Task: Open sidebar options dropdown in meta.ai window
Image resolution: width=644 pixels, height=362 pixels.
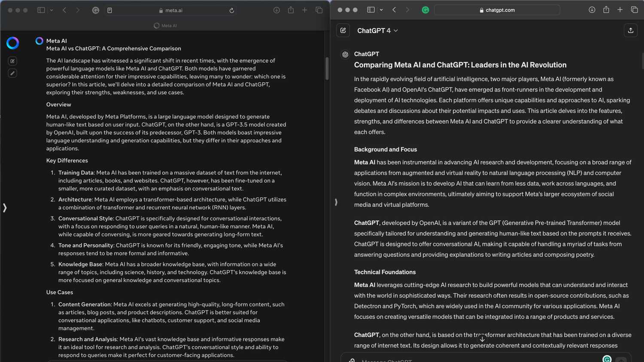Action: click(52, 10)
